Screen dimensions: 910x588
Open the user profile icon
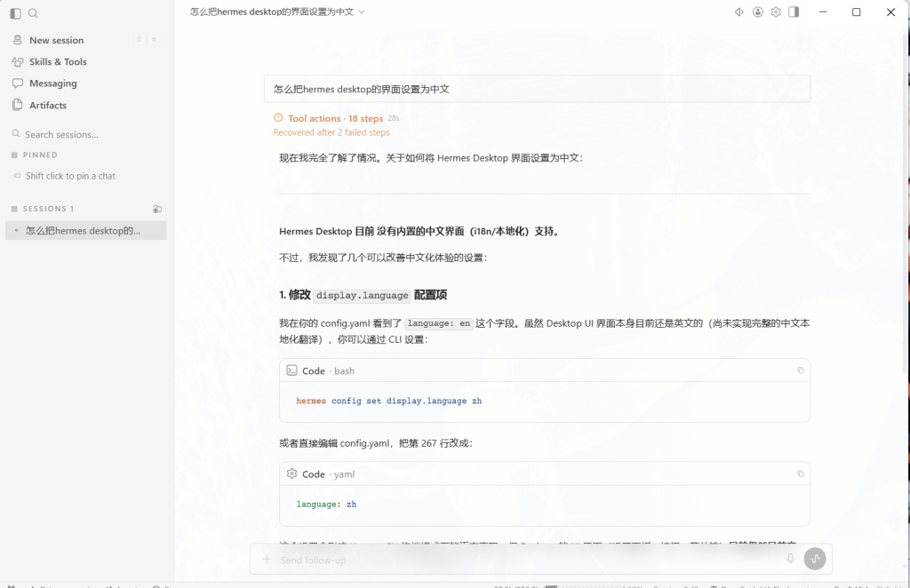[x=758, y=12]
